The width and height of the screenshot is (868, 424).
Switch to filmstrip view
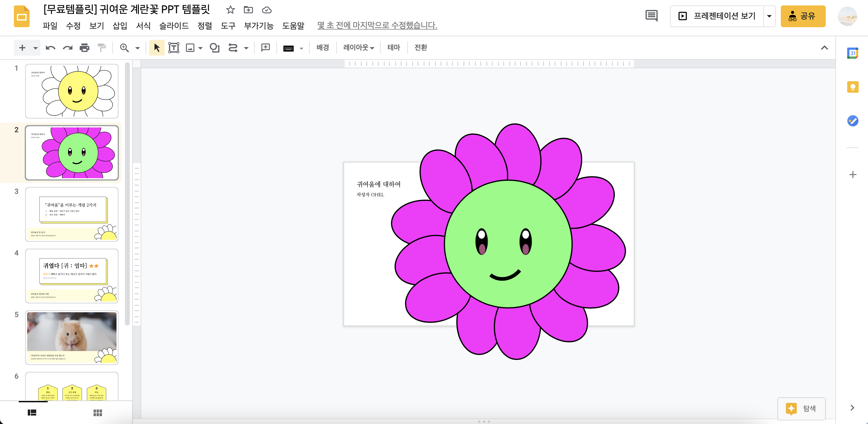(x=32, y=413)
